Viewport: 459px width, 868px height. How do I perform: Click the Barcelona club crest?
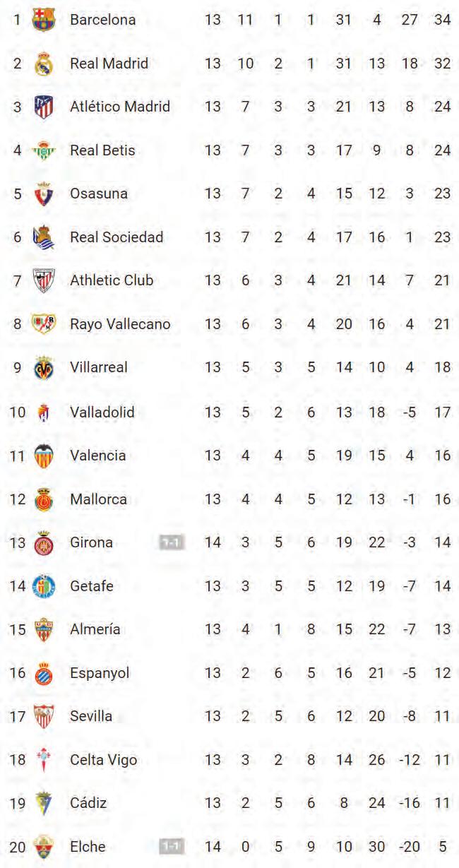point(44,20)
